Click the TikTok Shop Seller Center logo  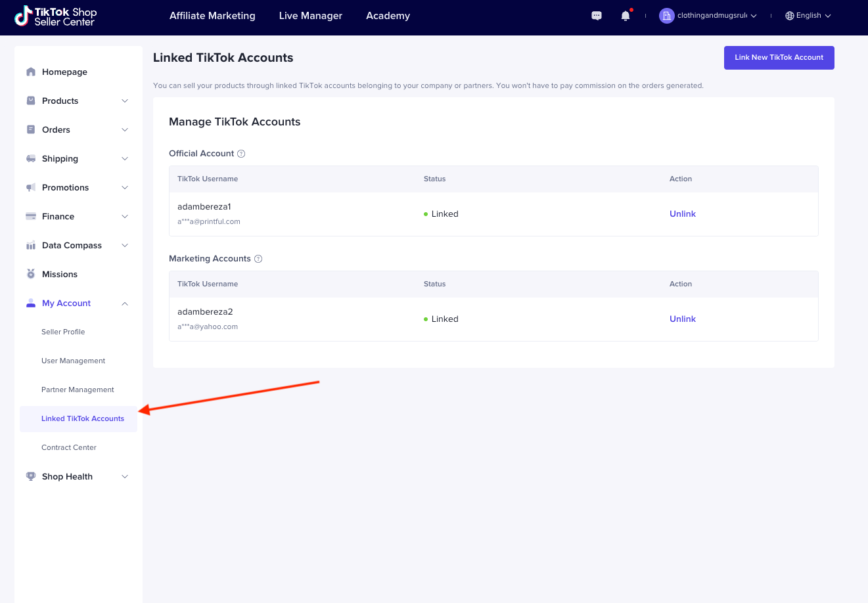[56, 16]
